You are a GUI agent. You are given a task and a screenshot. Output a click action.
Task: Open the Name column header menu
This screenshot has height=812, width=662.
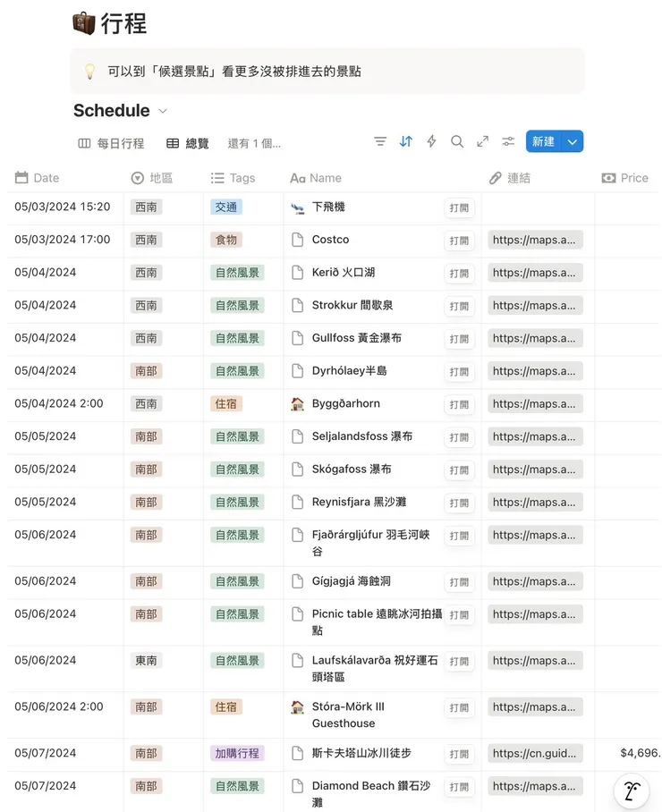[x=316, y=178]
